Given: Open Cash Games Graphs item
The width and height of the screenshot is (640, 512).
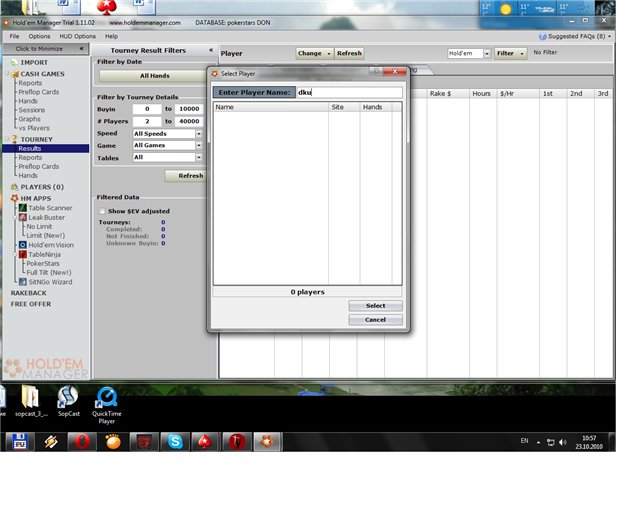Looking at the screenshot, I should 29,119.
